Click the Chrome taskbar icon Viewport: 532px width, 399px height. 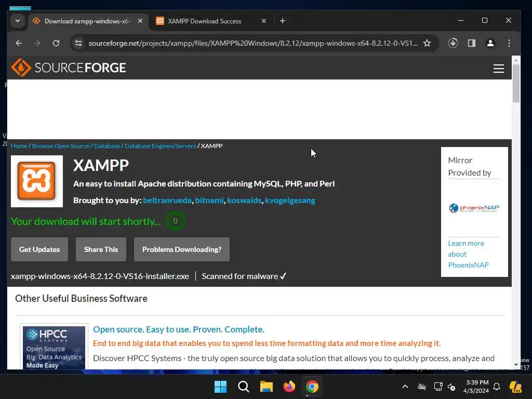pyautogui.click(x=312, y=387)
